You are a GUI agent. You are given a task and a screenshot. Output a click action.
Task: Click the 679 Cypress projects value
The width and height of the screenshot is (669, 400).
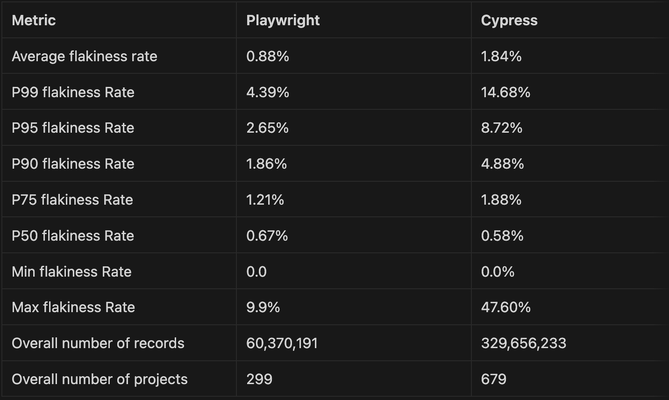494,380
